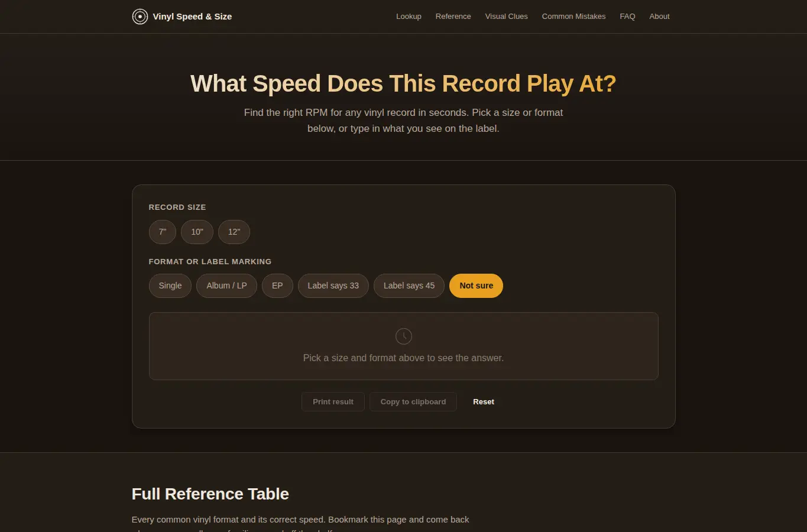Open the Lookup nav link
Viewport: 807px width, 532px height.
tap(409, 17)
